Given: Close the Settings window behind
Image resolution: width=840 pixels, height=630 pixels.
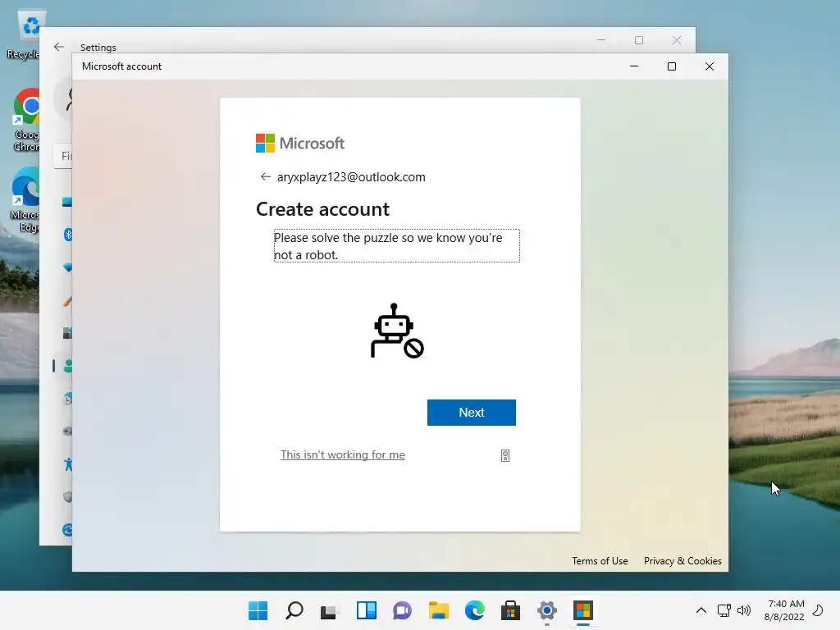Looking at the screenshot, I should (677, 40).
